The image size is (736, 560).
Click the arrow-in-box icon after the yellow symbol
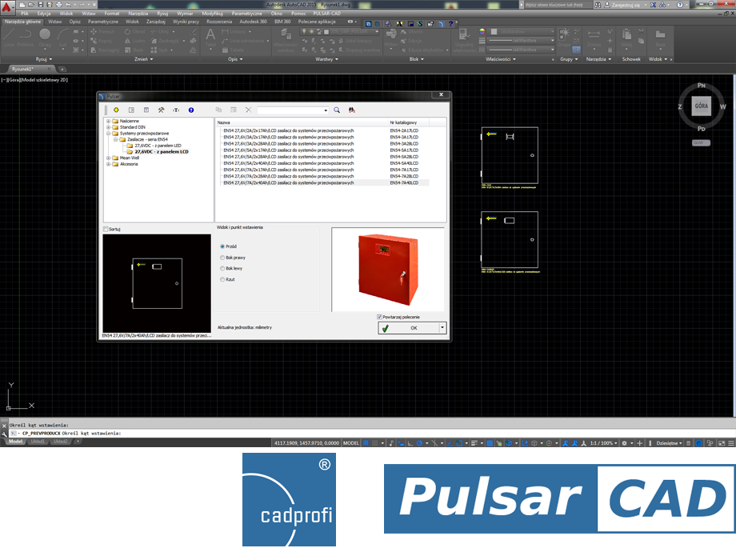tap(131, 110)
